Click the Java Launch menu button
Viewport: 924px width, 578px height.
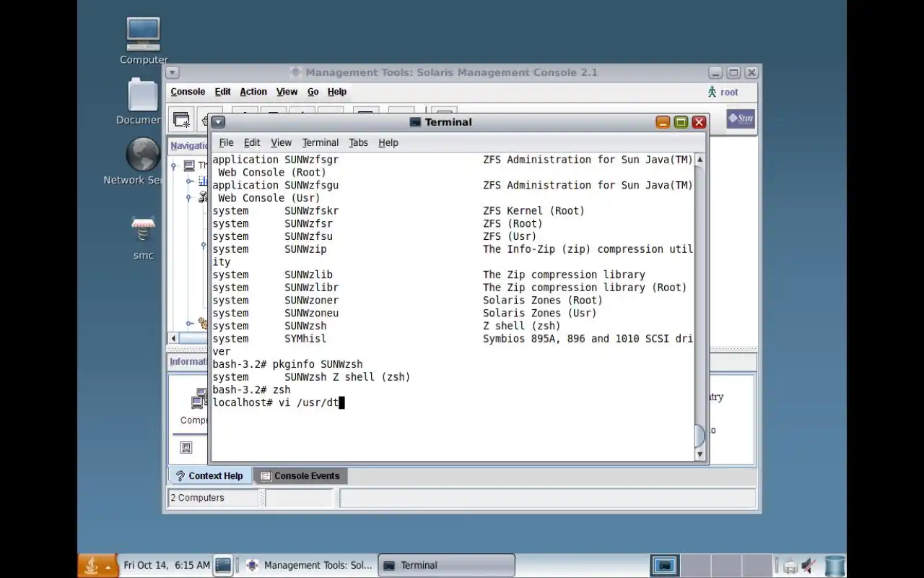[x=97, y=566]
